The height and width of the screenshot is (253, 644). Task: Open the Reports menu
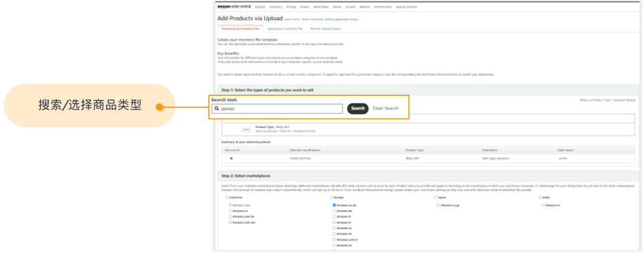[x=365, y=7]
